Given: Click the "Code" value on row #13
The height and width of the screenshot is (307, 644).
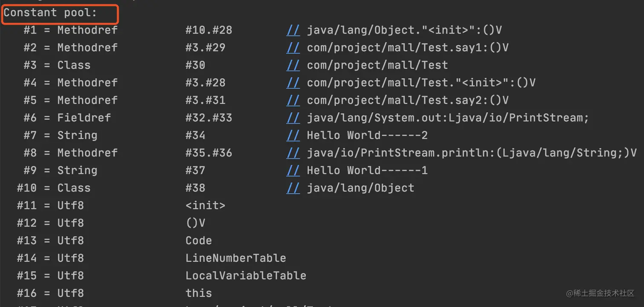Looking at the screenshot, I should point(198,240).
